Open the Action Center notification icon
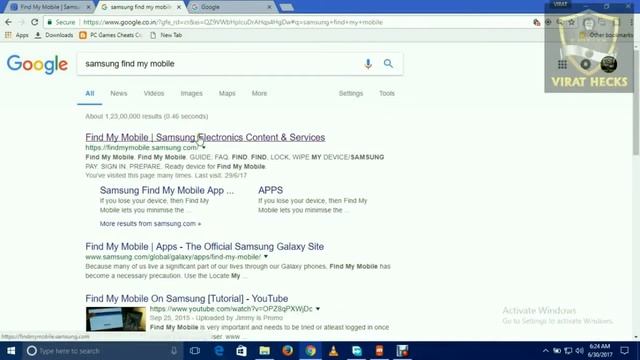This screenshot has height=360, width=640. pos(624,351)
